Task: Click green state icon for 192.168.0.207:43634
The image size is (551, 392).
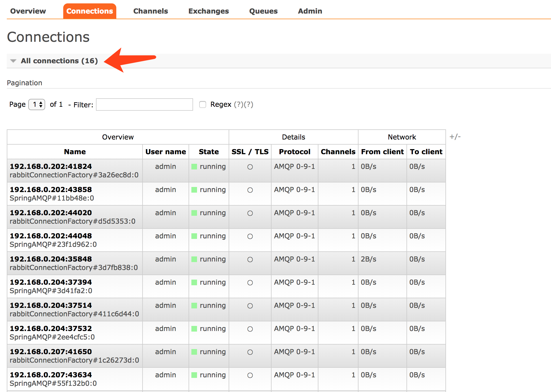Action: tap(194, 375)
